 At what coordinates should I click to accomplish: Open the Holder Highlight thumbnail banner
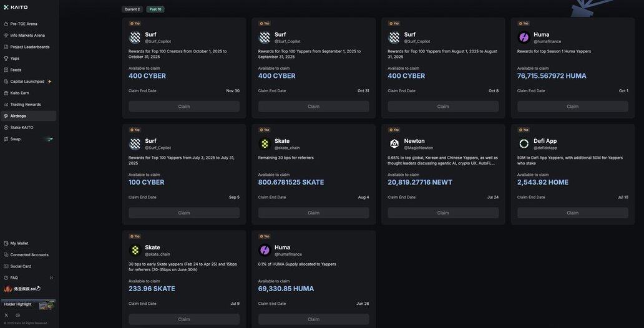click(46, 305)
